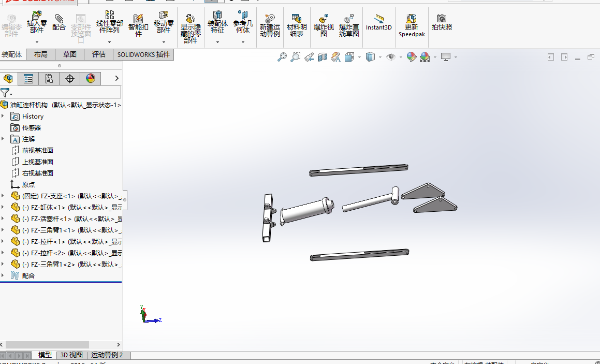
Task: Show more manager tabs chevron arrow
Action: click(x=116, y=79)
